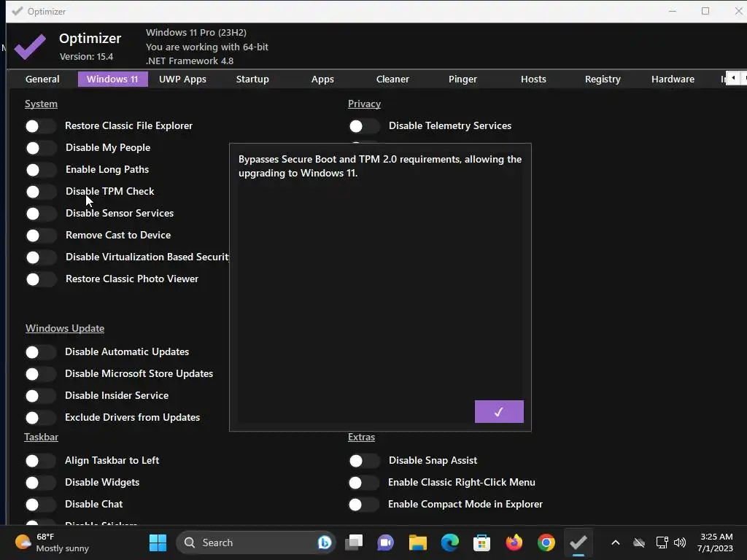Open the Startup tab
This screenshot has height=560, width=747.
(x=252, y=79)
